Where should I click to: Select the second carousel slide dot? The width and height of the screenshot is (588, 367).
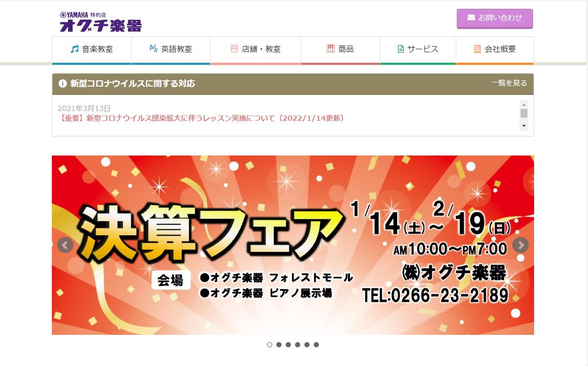click(279, 345)
